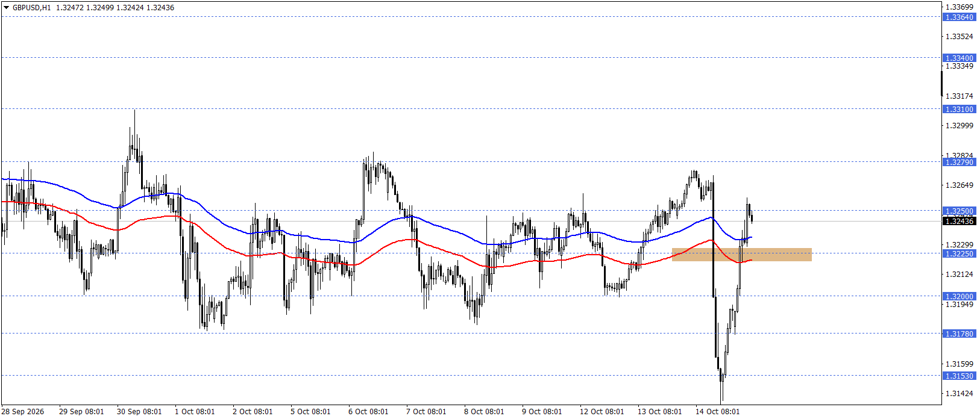Click the 30 Sep 08:01 time label
Image resolution: width=980 pixels, height=419 pixels.
tap(139, 412)
